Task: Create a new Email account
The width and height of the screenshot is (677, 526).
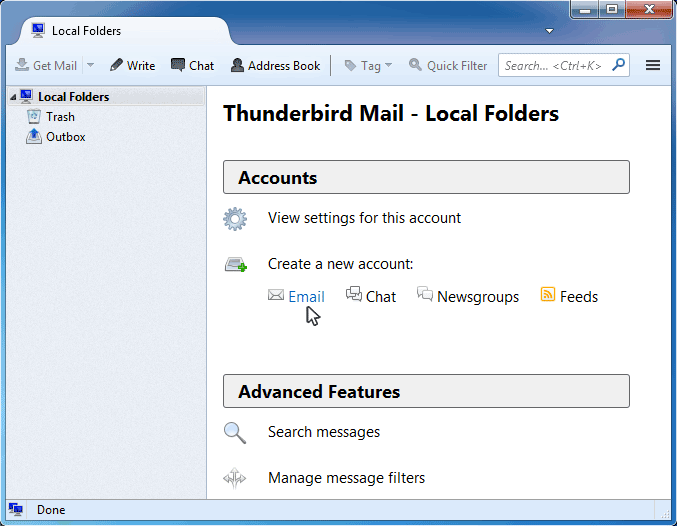Action: [306, 297]
